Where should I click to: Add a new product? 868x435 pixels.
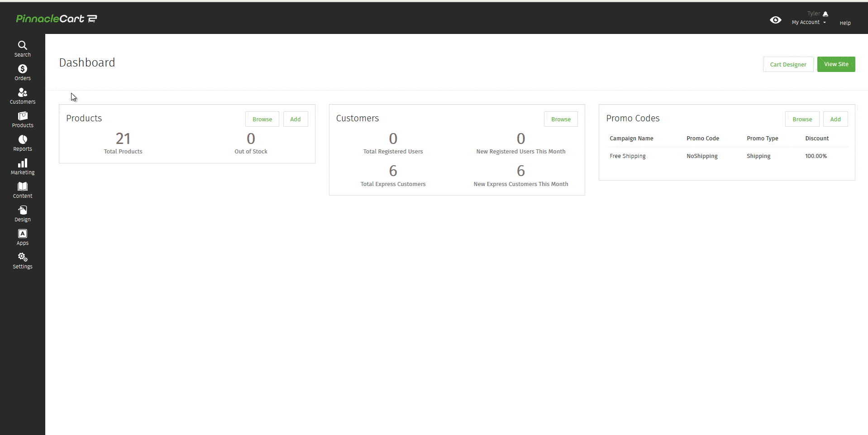click(296, 119)
